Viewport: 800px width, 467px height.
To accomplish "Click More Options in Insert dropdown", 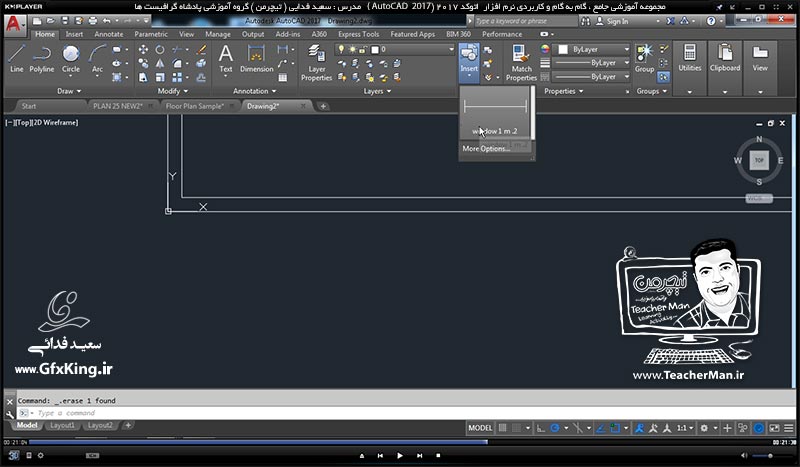I will (486, 149).
